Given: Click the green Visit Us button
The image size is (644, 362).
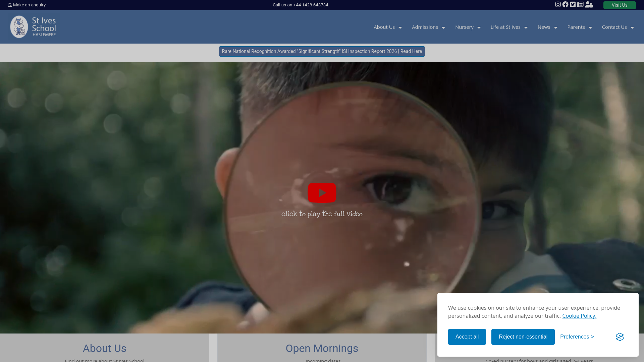Looking at the screenshot, I should [620, 5].
